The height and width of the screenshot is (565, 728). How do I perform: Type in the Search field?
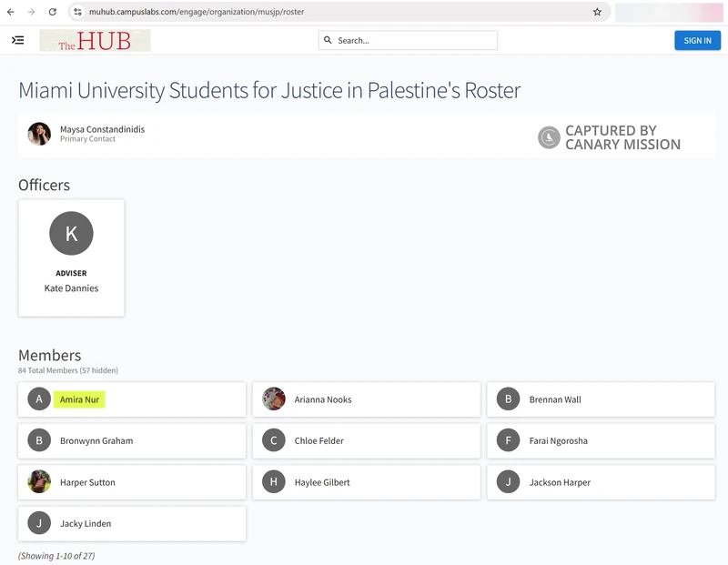click(x=414, y=40)
